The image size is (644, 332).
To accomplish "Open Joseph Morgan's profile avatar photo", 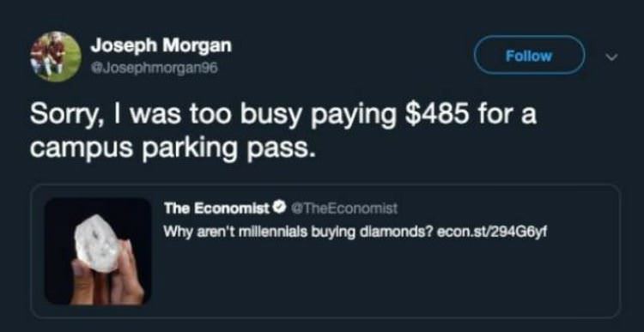I will click(56, 57).
